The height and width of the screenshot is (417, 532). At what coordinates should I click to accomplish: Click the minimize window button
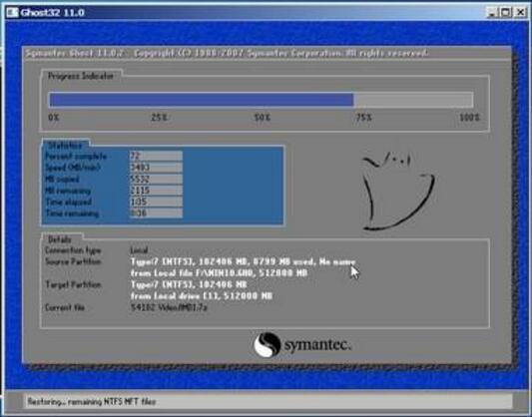click(492, 13)
